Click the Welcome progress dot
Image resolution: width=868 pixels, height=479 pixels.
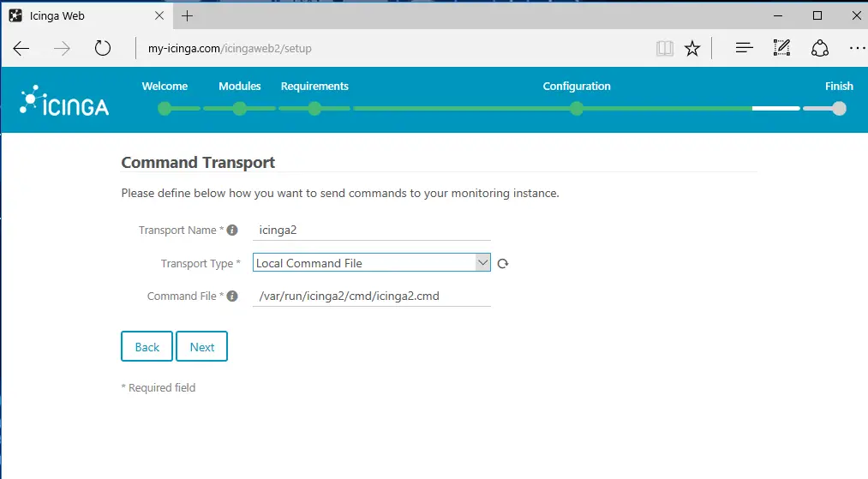(x=165, y=109)
